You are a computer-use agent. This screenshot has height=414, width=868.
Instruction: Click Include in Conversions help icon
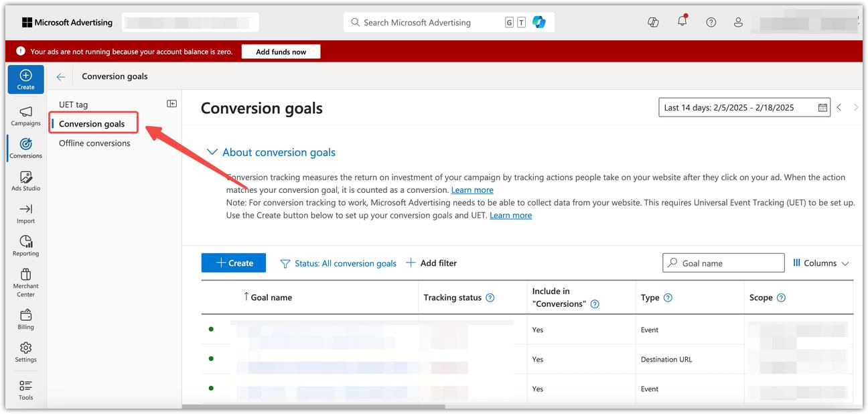pyautogui.click(x=594, y=304)
